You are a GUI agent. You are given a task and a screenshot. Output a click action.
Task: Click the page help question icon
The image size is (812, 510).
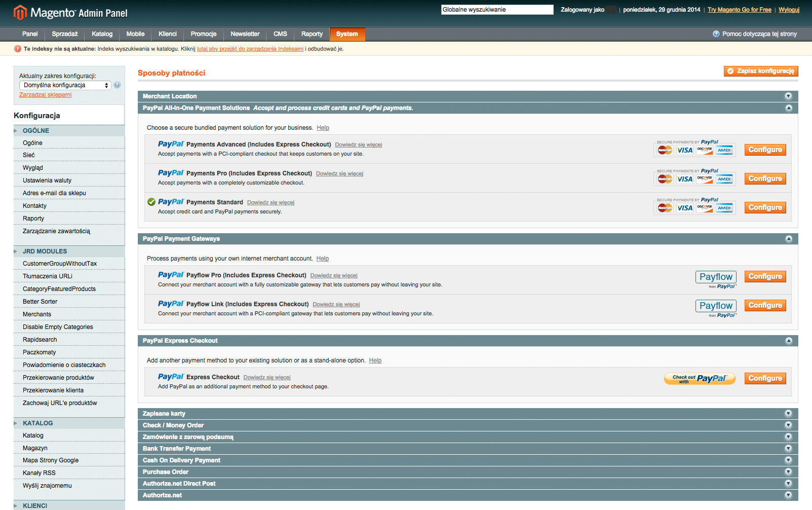click(716, 34)
